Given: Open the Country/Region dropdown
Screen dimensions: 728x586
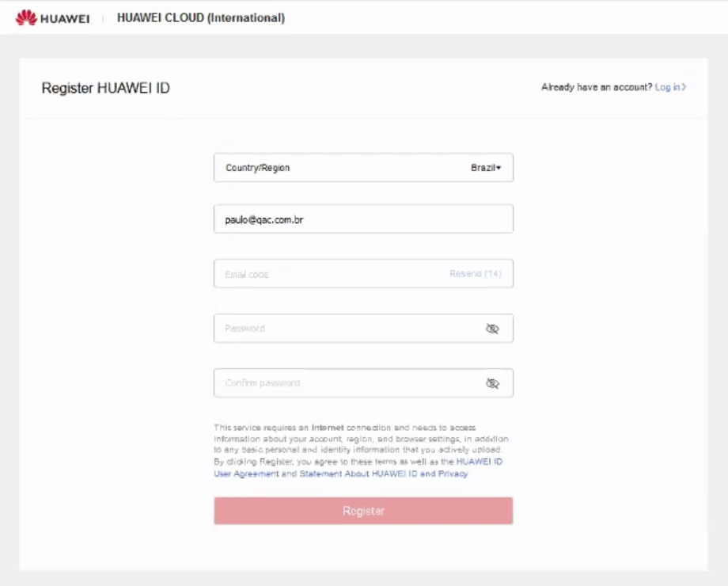Looking at the screenshot, I should pyautogui.click(x=362, y=168).
